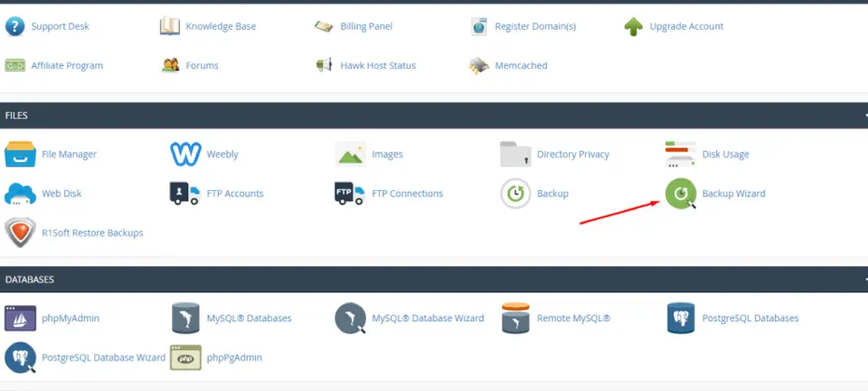Open the FTP Accounts truck icon
The width and height of the screenshot is (868, 391).
tap(184, 194)
